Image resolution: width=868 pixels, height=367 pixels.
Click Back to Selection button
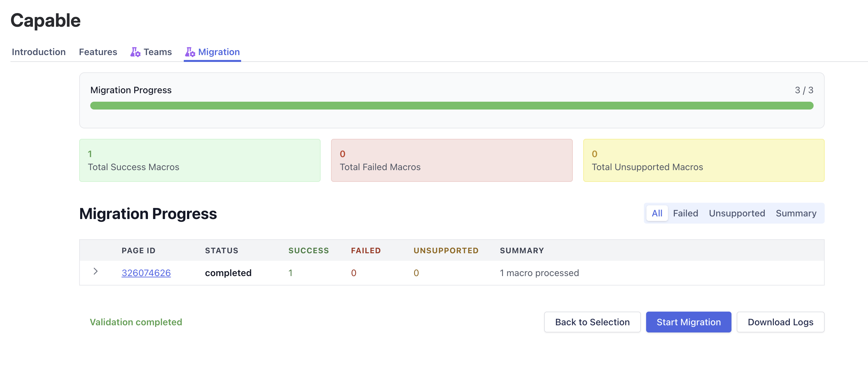click(592, 322)
